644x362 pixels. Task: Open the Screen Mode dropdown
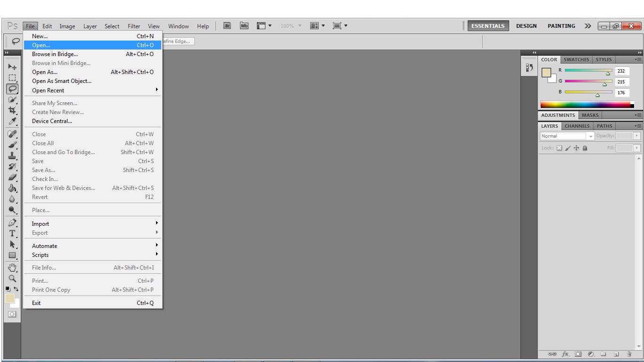click(340, 26)
